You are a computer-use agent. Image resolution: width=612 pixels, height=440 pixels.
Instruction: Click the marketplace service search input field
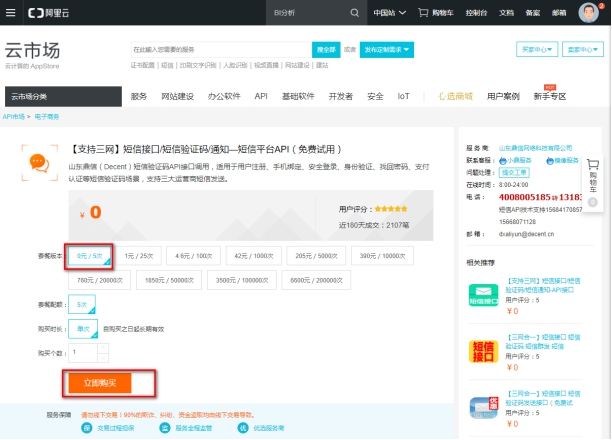click(x=221, y=50)
